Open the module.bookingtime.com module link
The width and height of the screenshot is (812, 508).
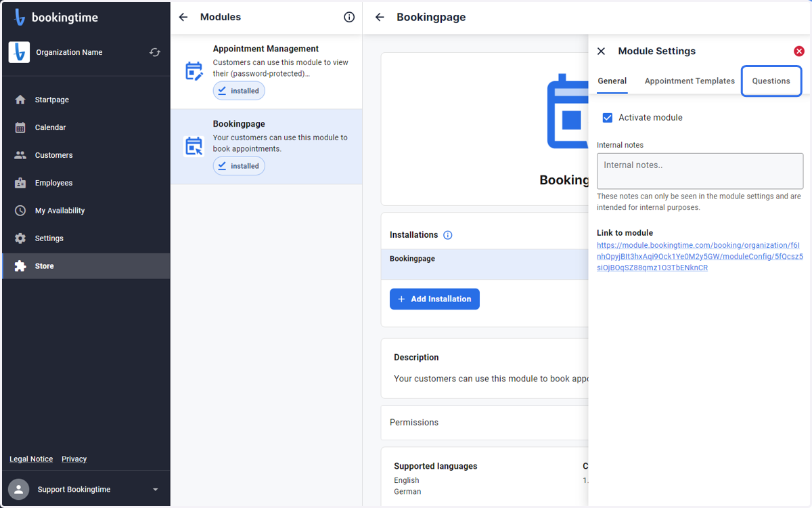(700, 256)
